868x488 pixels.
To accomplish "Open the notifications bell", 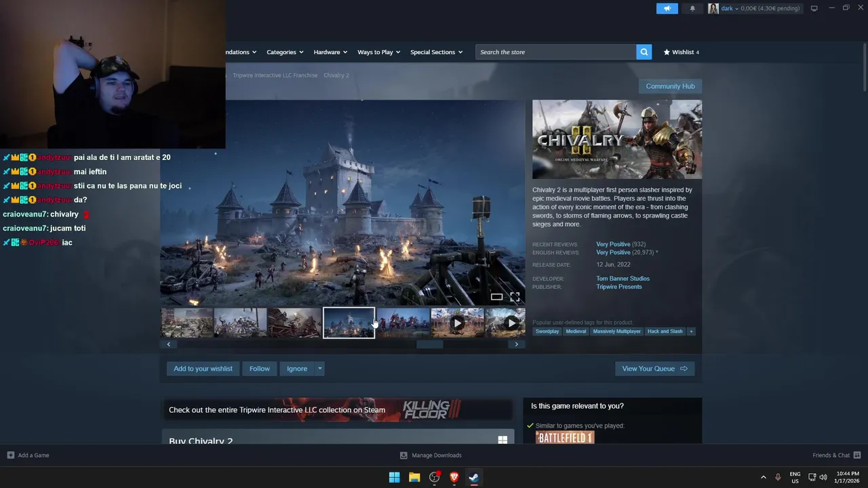I will pyautogui.click(x=692, y=8).
